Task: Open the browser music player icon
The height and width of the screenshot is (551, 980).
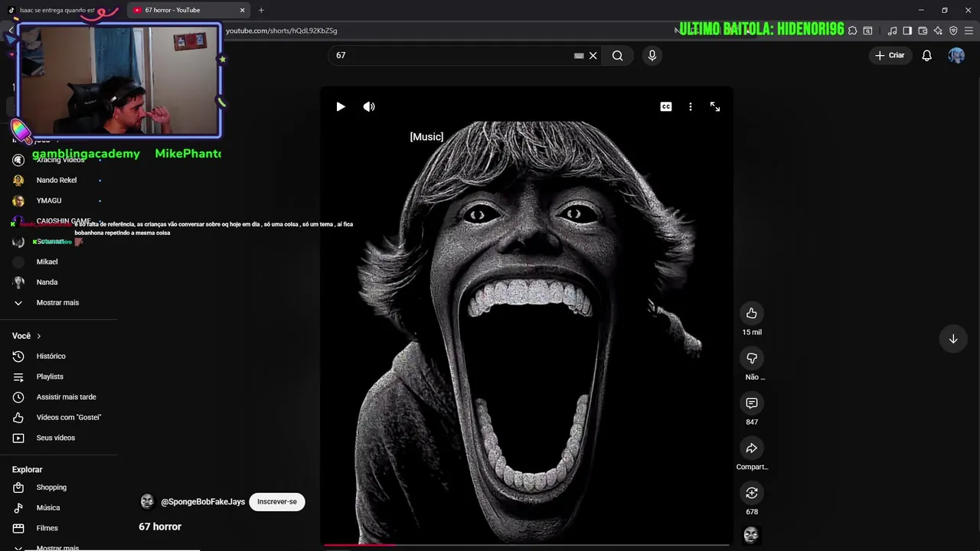Action: [x=892, y=31]
